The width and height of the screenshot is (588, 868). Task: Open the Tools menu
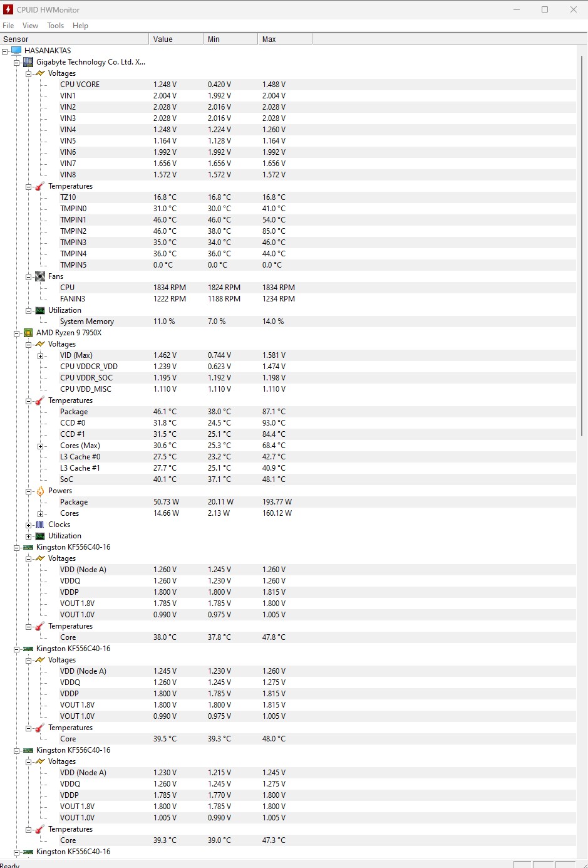click(x=55, y=26)
